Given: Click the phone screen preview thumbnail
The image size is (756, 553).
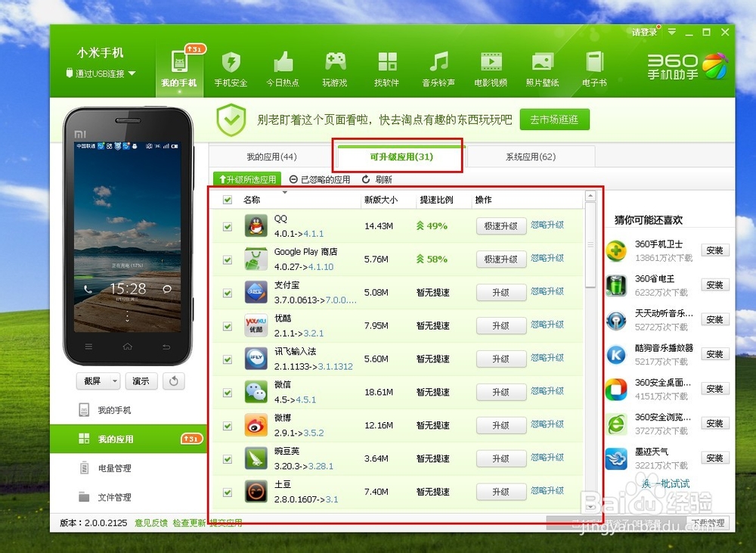Looking at the screenshot, I should coord(127,237).
